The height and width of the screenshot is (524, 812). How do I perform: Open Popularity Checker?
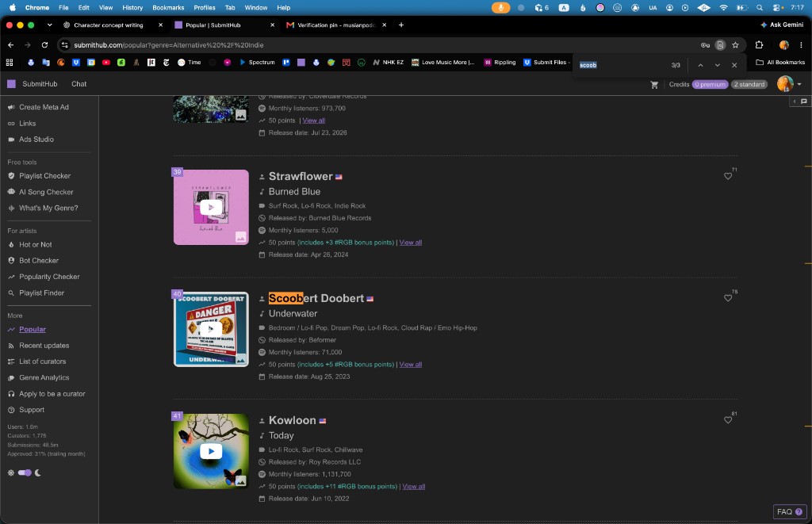point(49,277)
